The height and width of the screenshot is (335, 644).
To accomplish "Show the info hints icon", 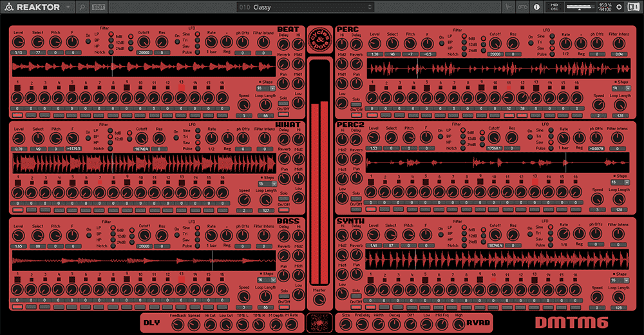I will click(536, 7).
